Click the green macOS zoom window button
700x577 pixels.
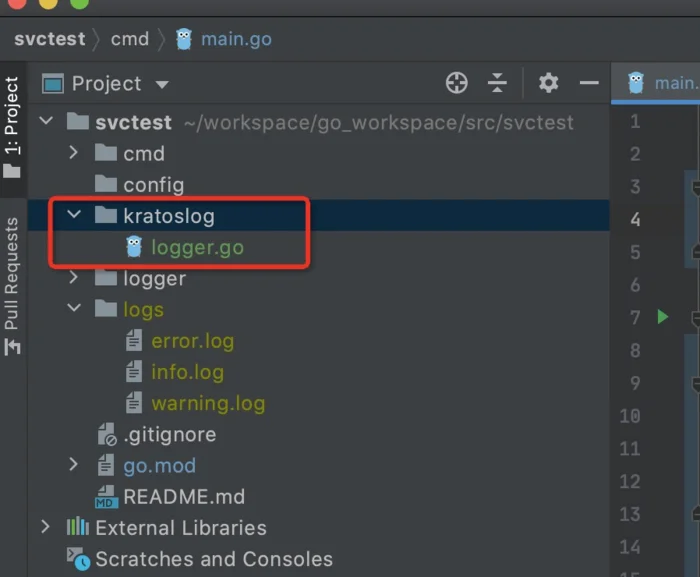pos(79,3)
